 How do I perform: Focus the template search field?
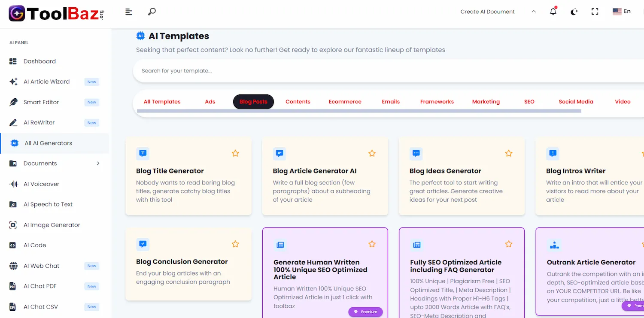click(x=388, y=71)
